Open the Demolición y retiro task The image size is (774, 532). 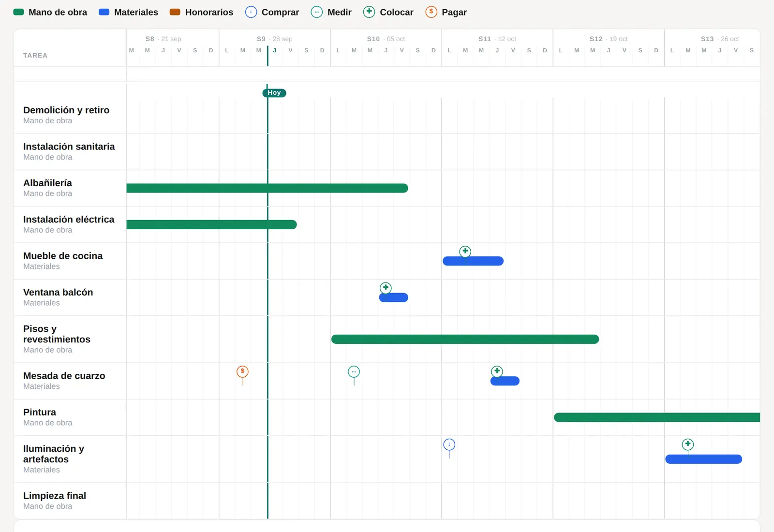[x=66, y=110]
